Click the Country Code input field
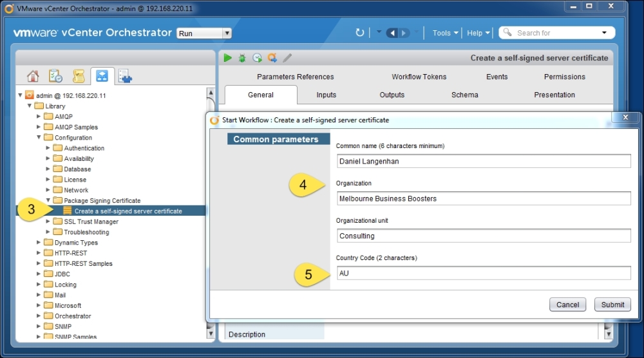Image resolution: width=644 pixels, height=358 pixels. 484,273
